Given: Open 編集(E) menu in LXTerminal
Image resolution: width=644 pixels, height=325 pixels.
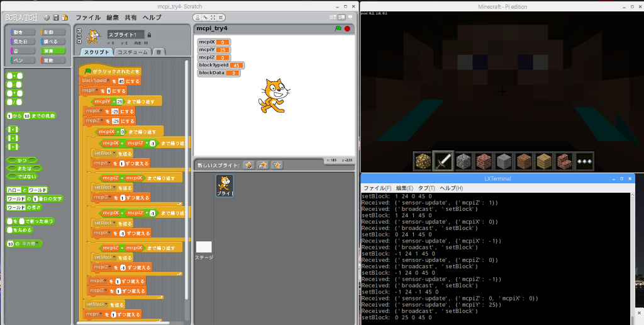Looking at the screenshot, I should [403, 188].
